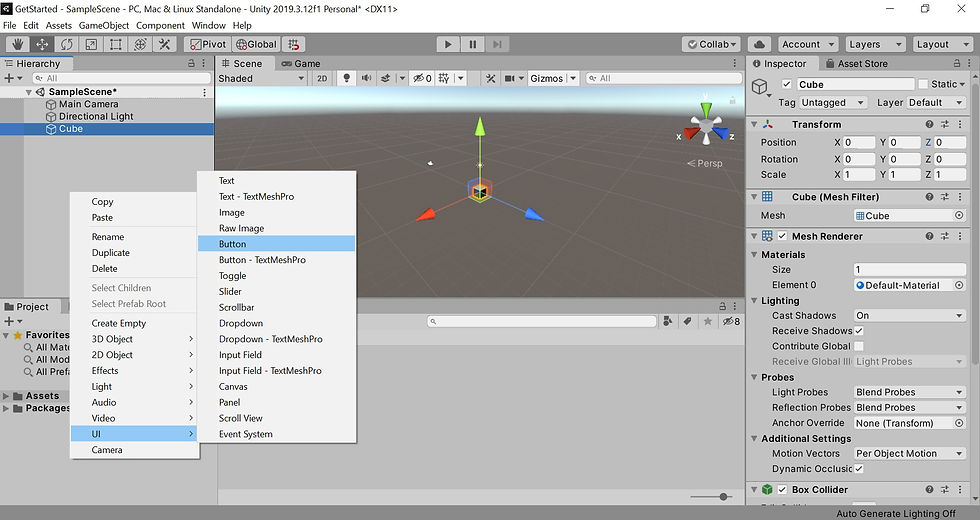The image size is (980, 520).
Task: Enable the Static checkbox
Action: pos(923,84)
